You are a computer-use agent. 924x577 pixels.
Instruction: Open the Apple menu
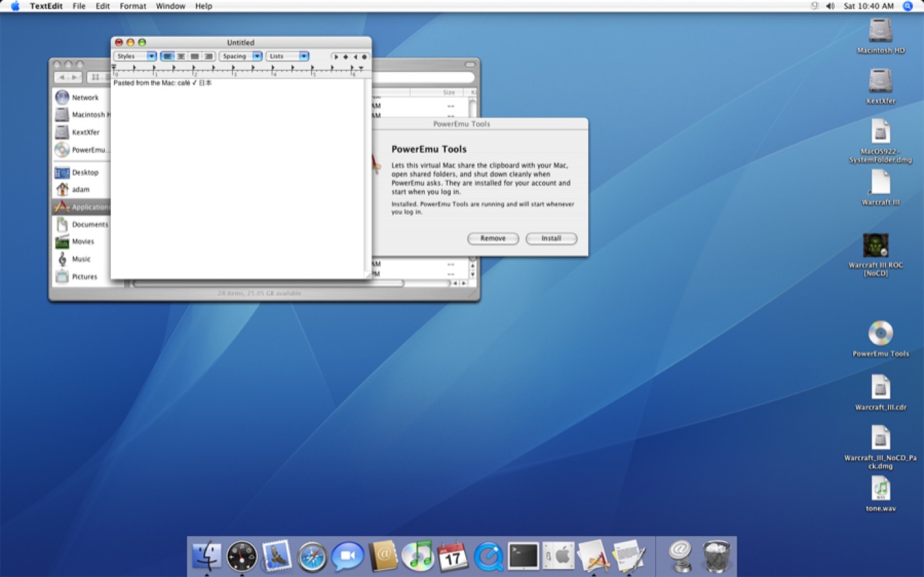[x=15, y=6]
